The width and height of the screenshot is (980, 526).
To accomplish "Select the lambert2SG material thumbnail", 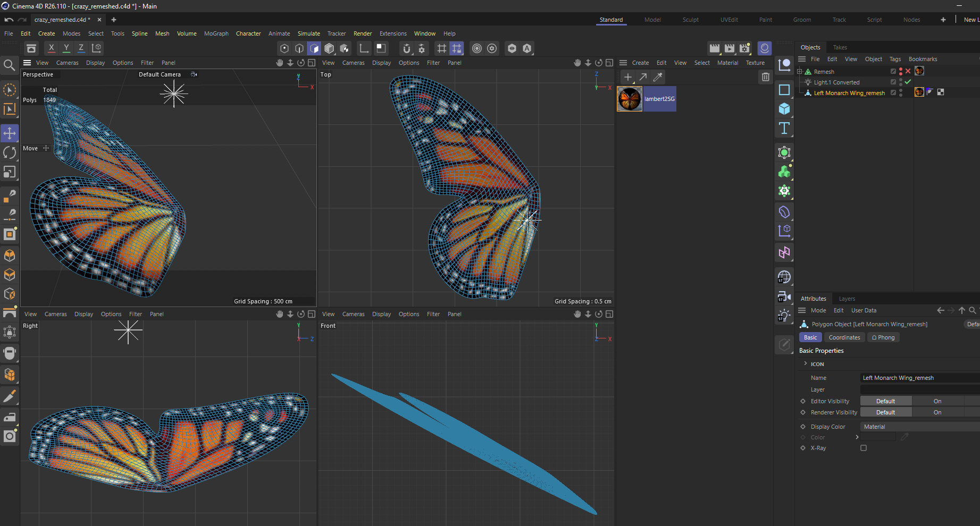I will (x=629, y=99).
